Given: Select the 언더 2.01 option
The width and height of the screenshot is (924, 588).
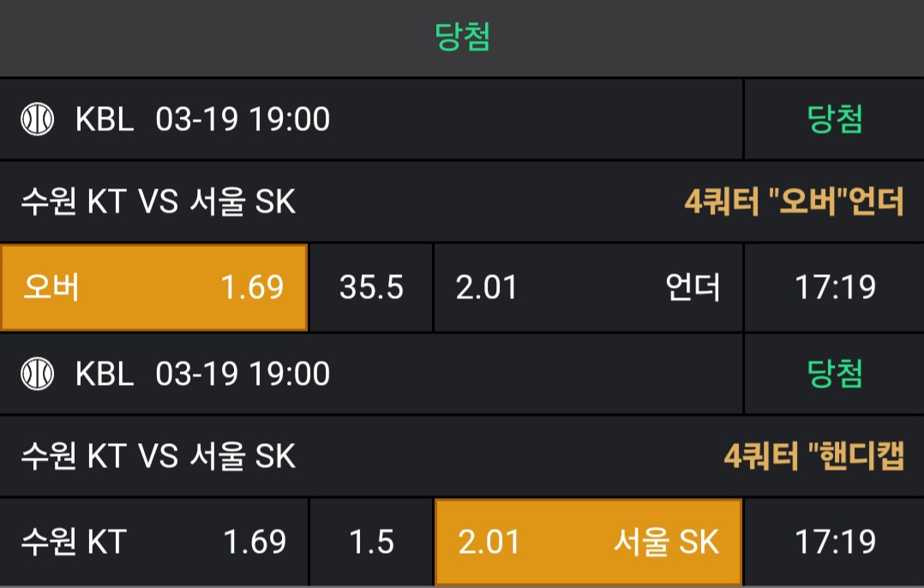Looking at the screenshot, I should [588, 288].
